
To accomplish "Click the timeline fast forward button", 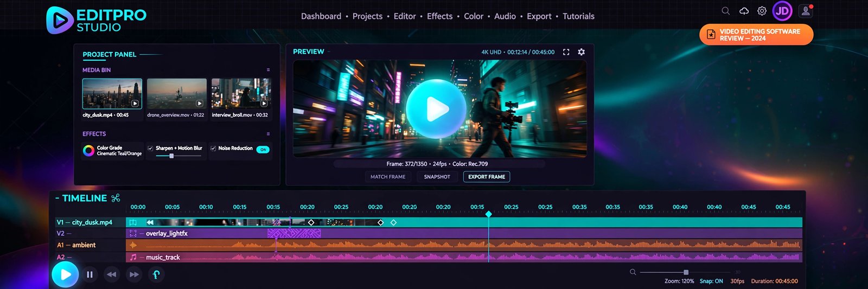I will pyautogui.click(x=133, y=274).
